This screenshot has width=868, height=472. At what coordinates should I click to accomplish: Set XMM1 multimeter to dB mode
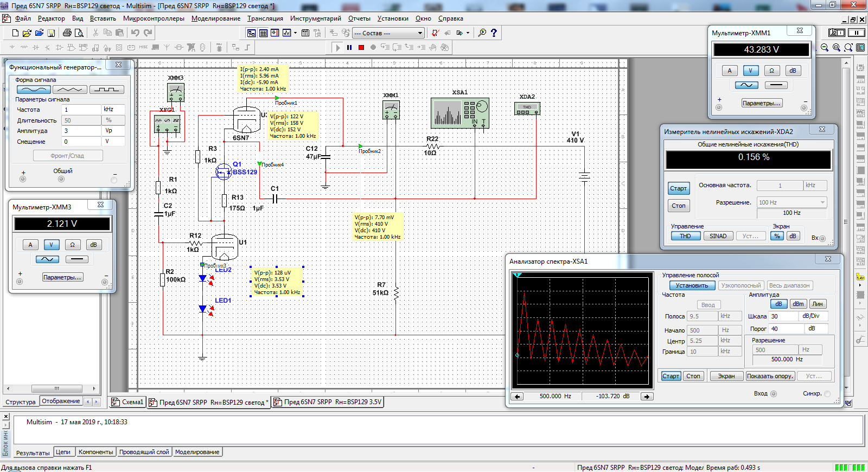pos(793,71)
